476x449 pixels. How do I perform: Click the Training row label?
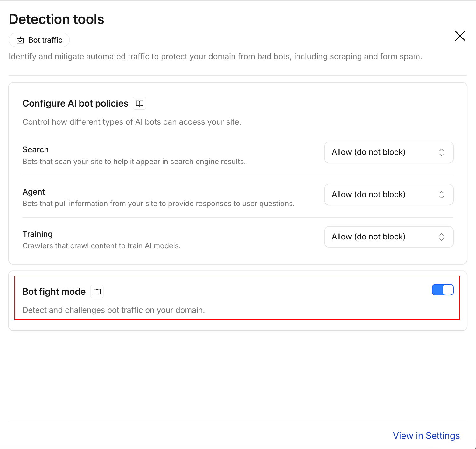(x=38, y=234)
